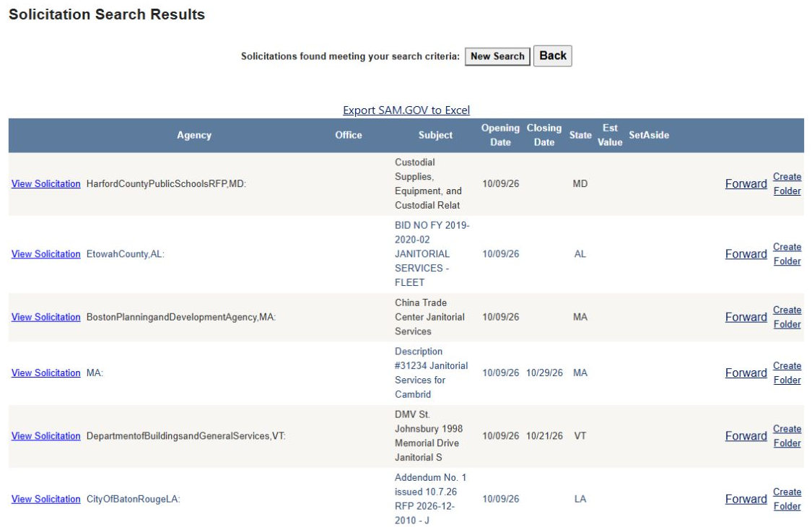Go Back to previous page
Viewport: 812px width, 527px height.
pyautogui.click(x=553, y=56)
